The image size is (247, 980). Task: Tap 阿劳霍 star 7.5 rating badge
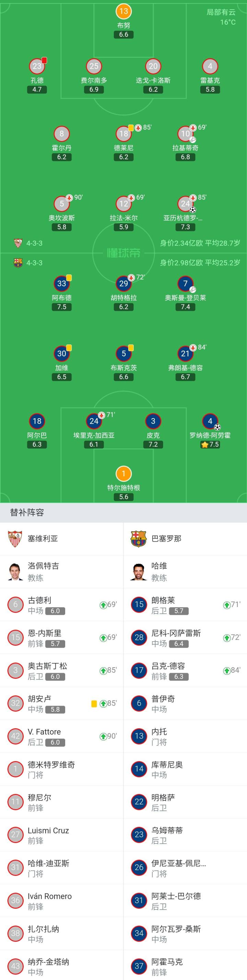pyautogui.click(x=210, y=444)
